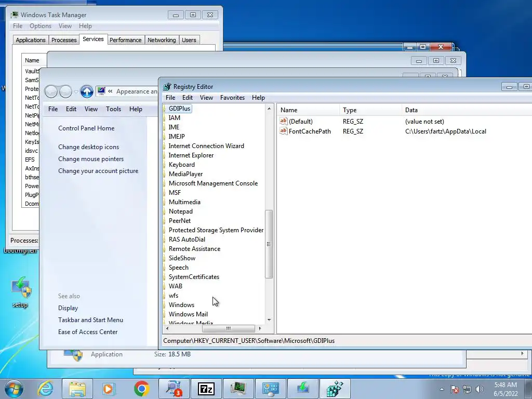The image size is (532, 399).
Task: Switch to Registry Editor taskbar icon
Action: 335,389
